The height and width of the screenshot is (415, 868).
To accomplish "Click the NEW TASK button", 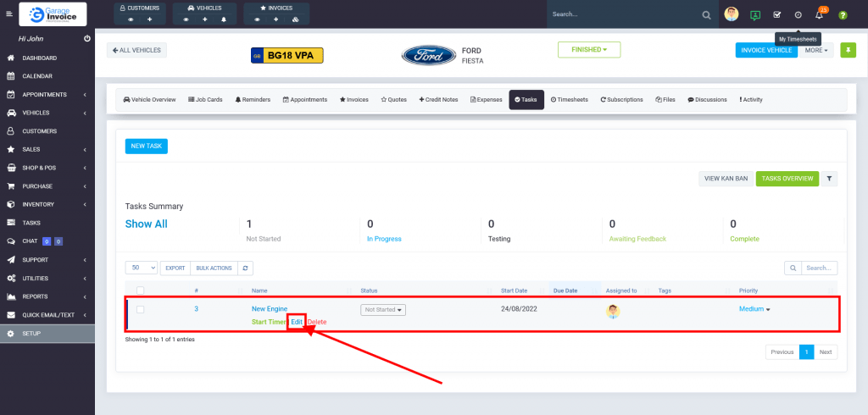I will (x=146, y=146).
